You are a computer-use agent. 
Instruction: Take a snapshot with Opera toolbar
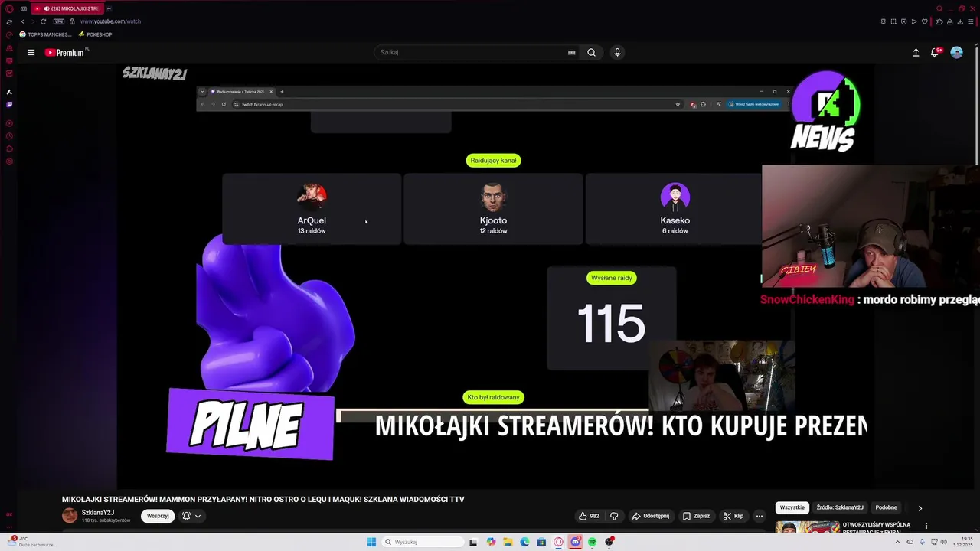tap(893, 21)
